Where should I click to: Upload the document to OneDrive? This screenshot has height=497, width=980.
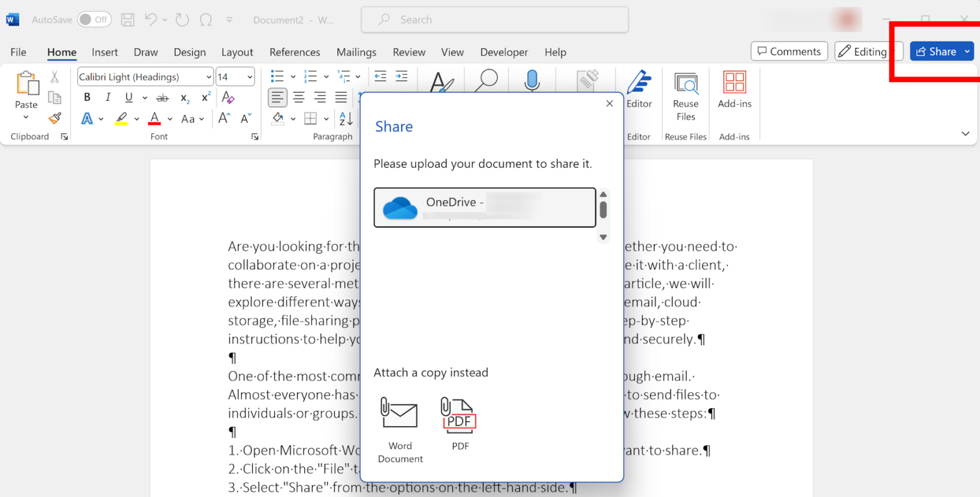click(x=484, y=207)
